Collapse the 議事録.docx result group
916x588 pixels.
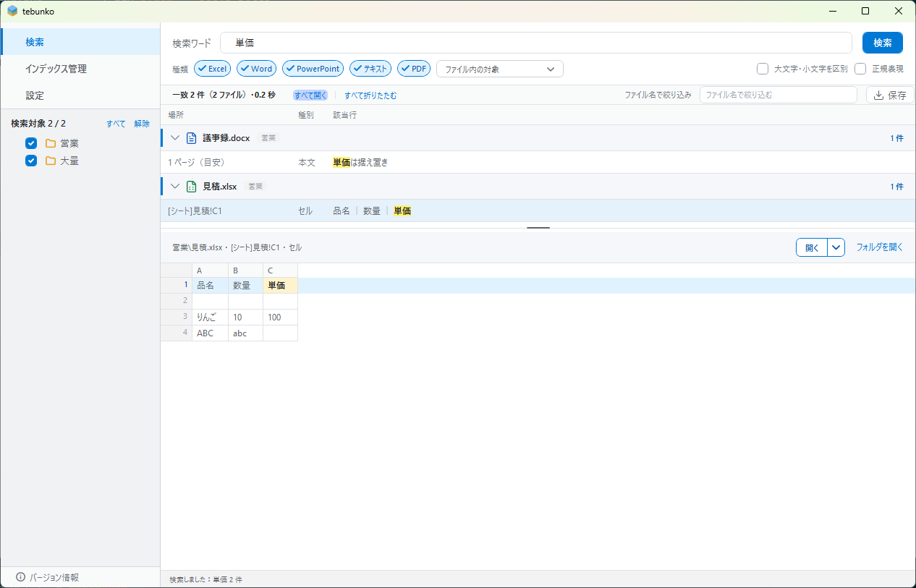click(x=174, y=138)
